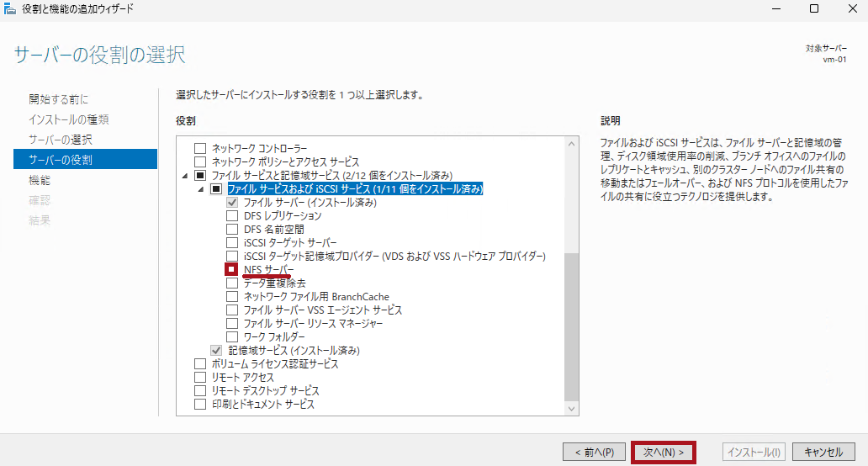Click the 次へ(N) > button

[663, 453]
